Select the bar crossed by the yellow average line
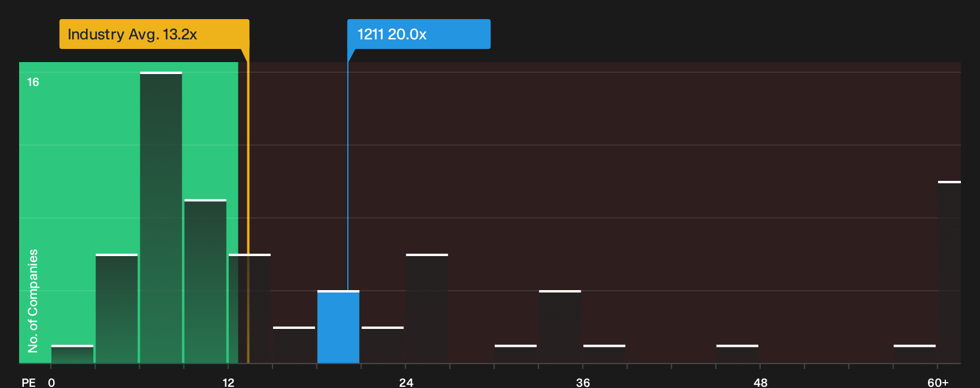Image resolution: width=980 pixels, height=388 pixels. (250, 309)
